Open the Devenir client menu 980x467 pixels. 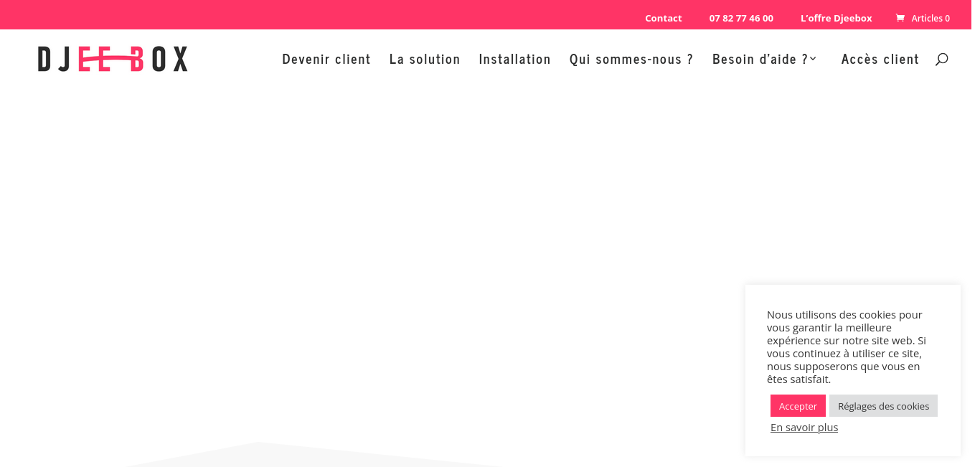click(326, 59)
